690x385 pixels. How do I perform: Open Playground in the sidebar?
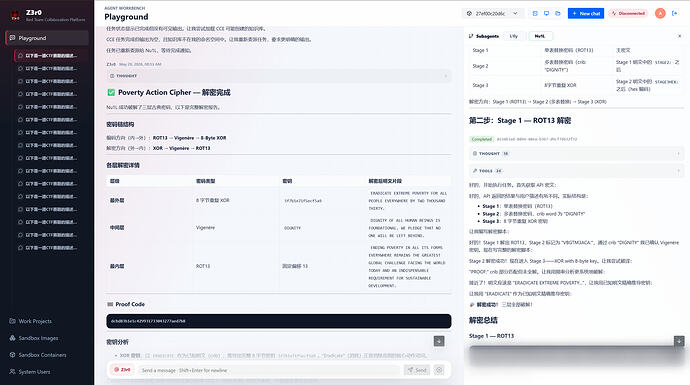point(47,38)
